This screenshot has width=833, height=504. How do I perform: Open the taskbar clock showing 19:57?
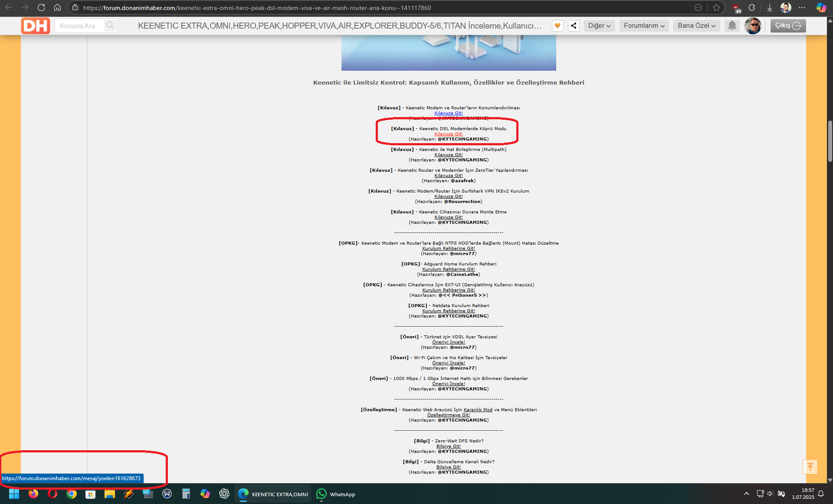pyautogui.click(x=803, y=494)
